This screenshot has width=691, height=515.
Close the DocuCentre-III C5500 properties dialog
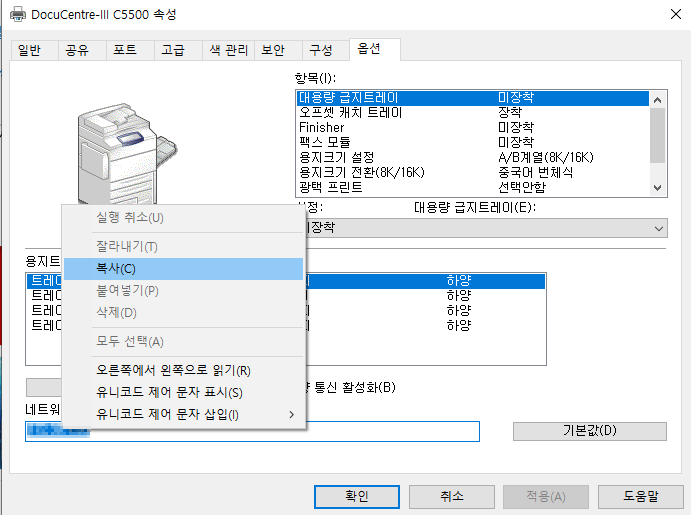(676, 15)
